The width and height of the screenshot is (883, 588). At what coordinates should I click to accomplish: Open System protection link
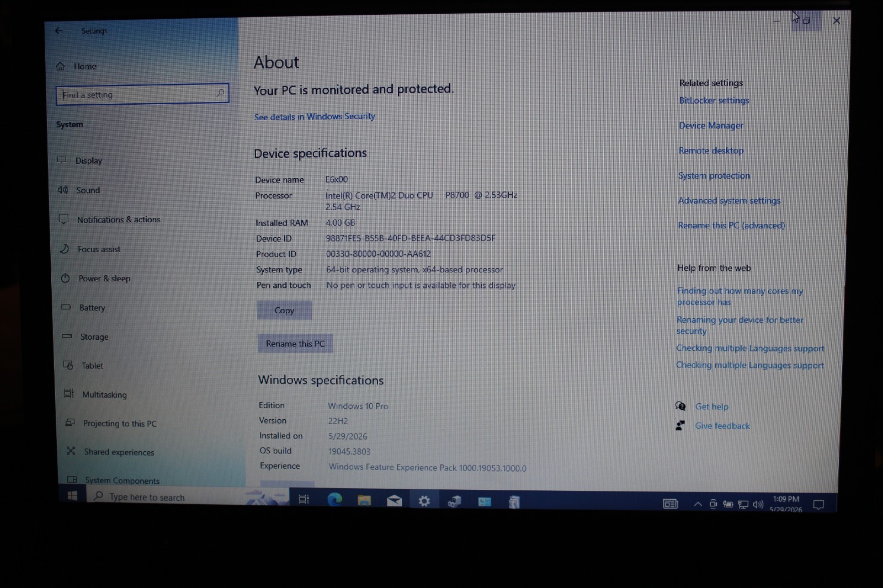point(714,175)
